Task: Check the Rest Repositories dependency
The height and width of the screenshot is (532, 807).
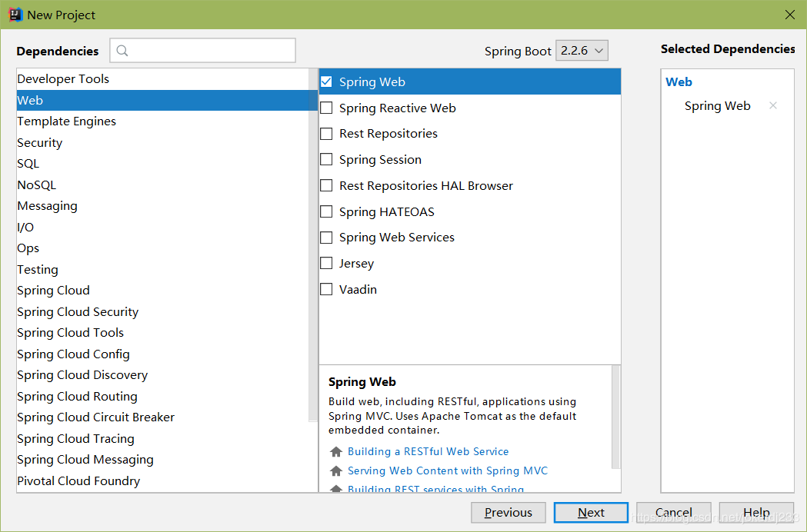Action: tap(326, 134)
